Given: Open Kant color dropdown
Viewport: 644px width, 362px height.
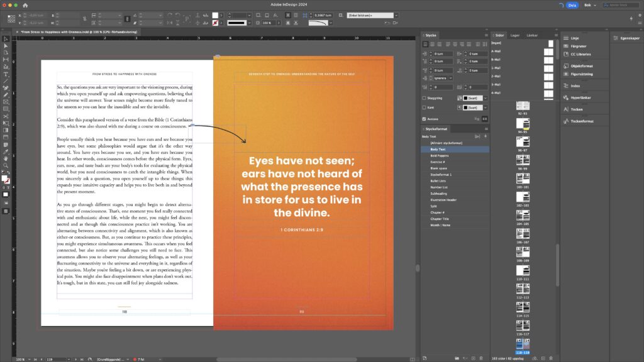Looking at the screenshot, I should point(485,107).
